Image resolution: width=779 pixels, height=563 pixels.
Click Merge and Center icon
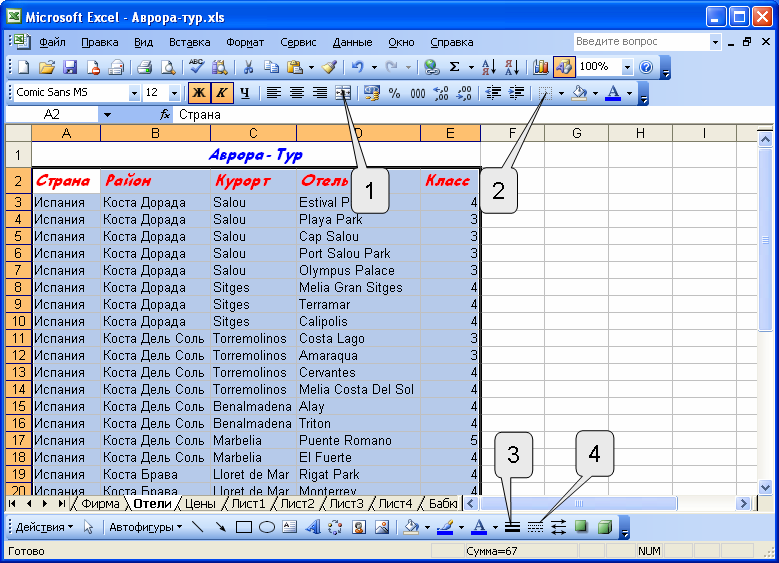(x=343, y=92)
